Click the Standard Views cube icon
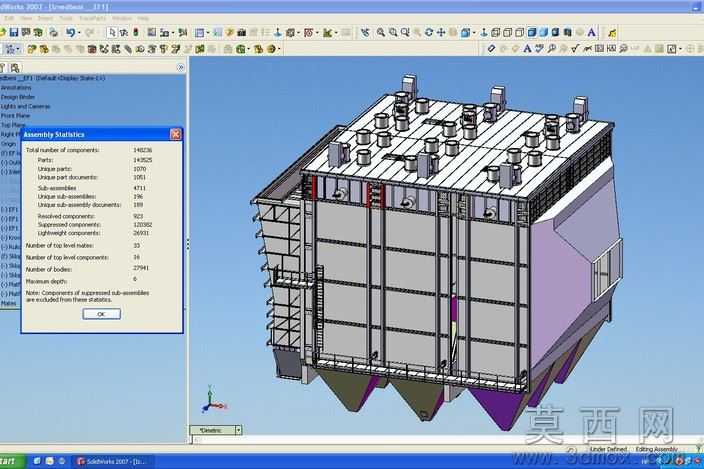Image resolution: width=704 pixels, height=469 pixels. click(466, 32)
